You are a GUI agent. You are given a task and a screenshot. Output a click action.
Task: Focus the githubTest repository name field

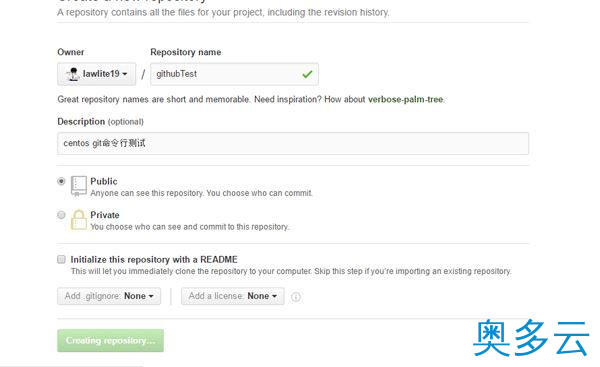click(234, 74)
